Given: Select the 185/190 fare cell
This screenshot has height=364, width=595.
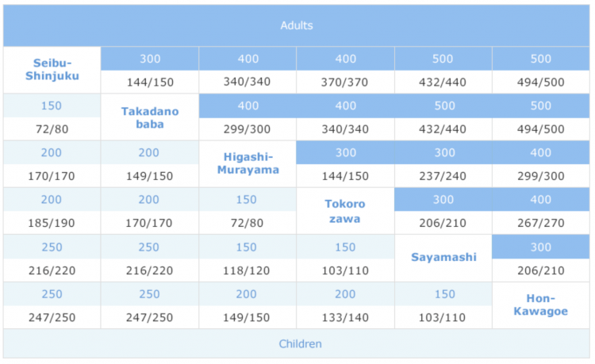Looking at the screenshot, I should click(x=52, y=223).
